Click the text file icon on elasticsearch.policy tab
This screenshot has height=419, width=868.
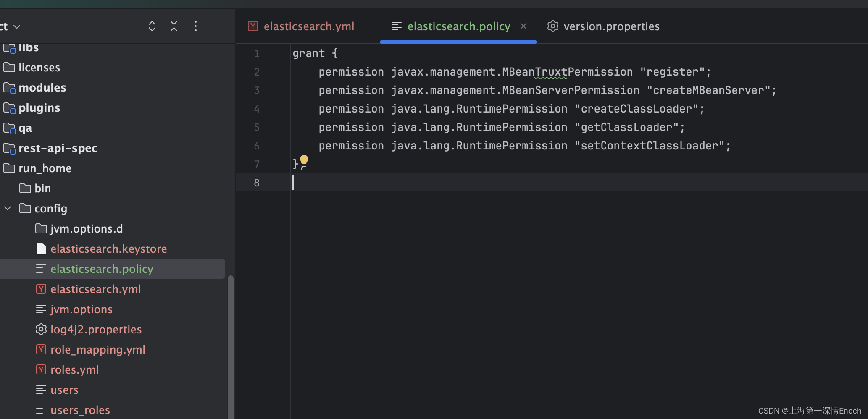click(397, 26)
